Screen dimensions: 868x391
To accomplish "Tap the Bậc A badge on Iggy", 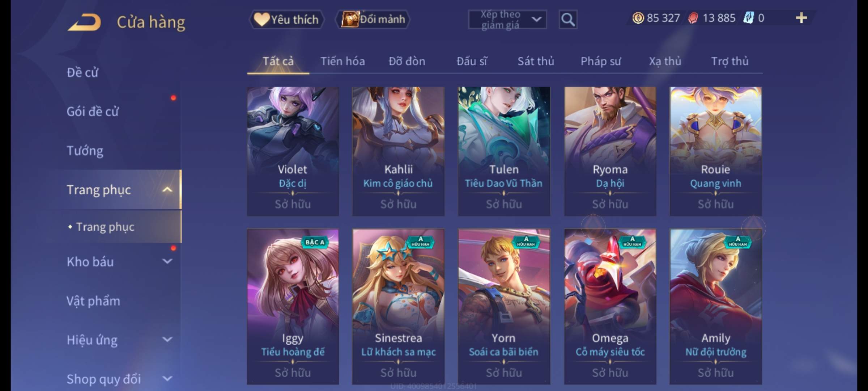I will [x=315, y=242].
